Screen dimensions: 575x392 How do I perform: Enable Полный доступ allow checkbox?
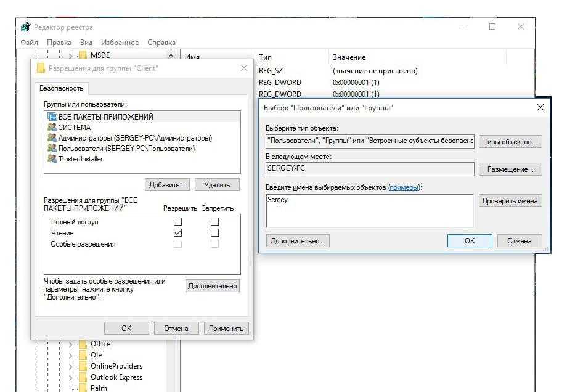[x=178, y=222]
